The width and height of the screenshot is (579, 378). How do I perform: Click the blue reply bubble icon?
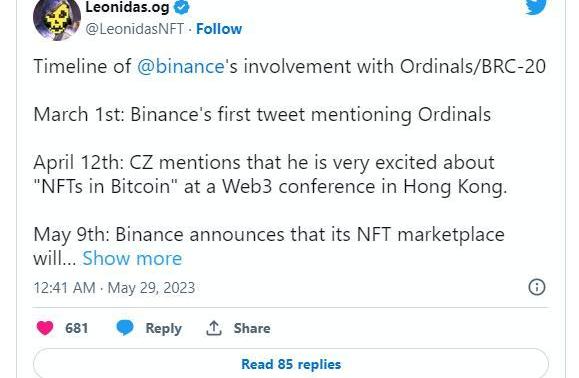tap(125, 328)
